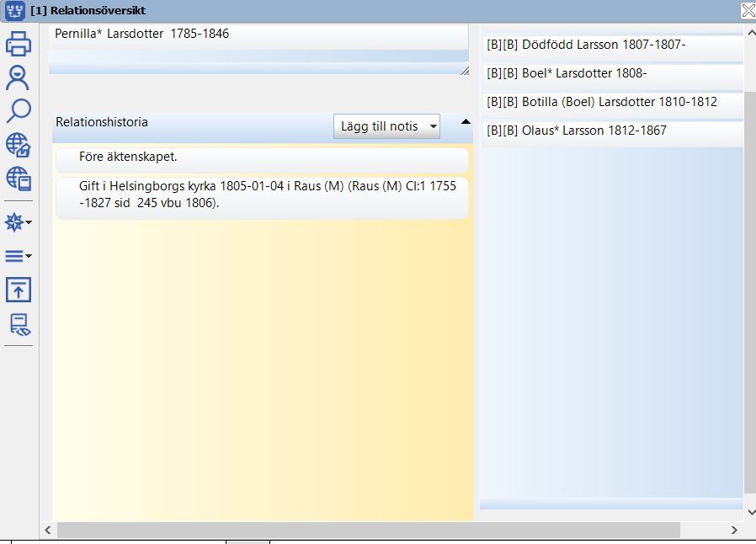Click the globe with house icon

click(x=19, y=145)
